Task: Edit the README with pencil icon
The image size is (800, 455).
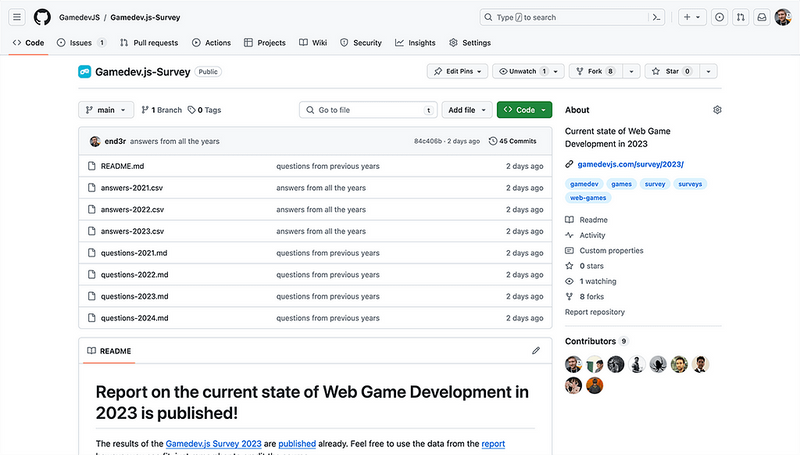Action: pyautogui.click(x=536, y=350)
